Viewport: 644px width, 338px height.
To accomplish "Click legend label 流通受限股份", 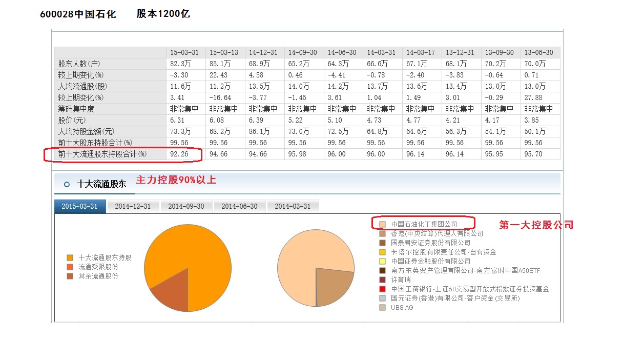I will click(x=98, y=267).
